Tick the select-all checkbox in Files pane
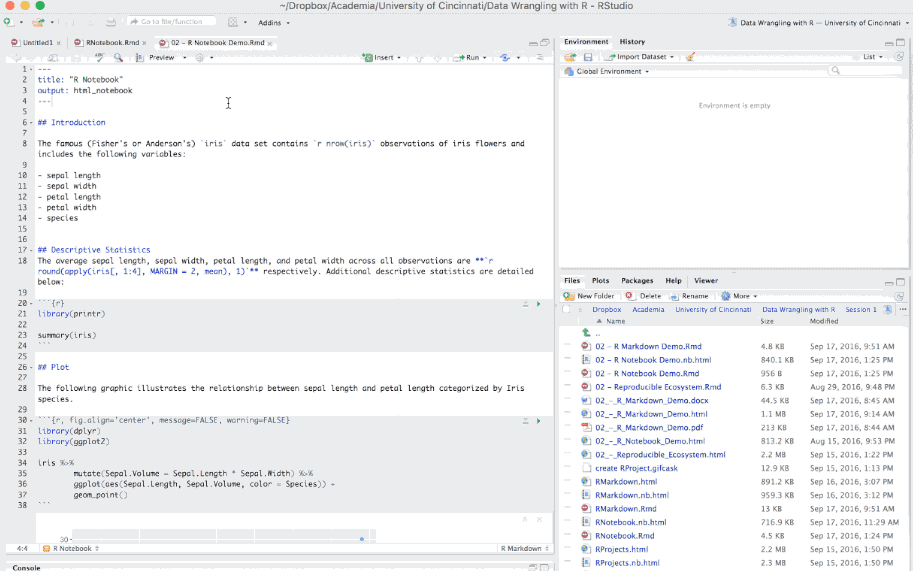The height and width of the screenshot is (571, 913). (x=567, y=309)
